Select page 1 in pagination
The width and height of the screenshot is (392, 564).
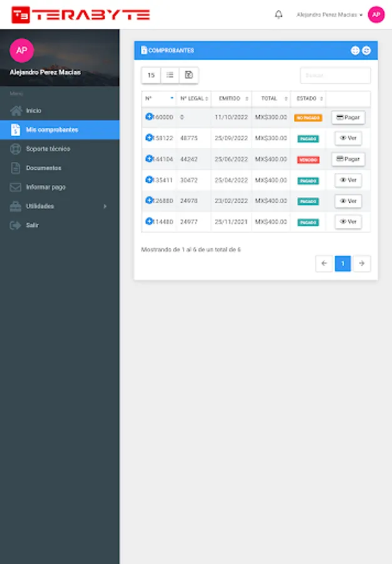[x=343, y=263]
